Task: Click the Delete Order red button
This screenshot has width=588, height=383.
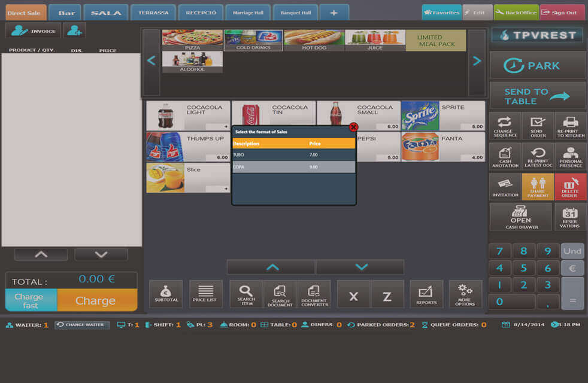Action: point(570,187)
